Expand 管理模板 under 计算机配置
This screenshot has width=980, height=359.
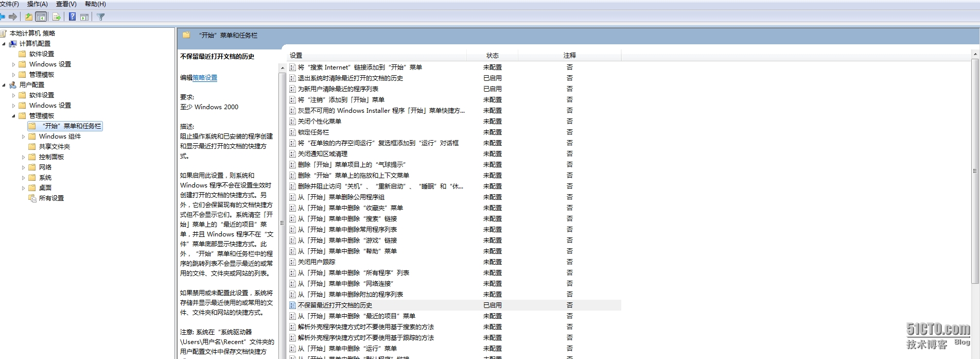coord(13,75)
